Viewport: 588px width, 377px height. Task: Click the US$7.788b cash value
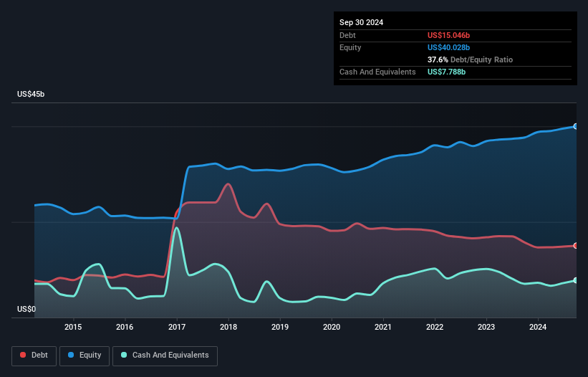[x=446, y=72]
